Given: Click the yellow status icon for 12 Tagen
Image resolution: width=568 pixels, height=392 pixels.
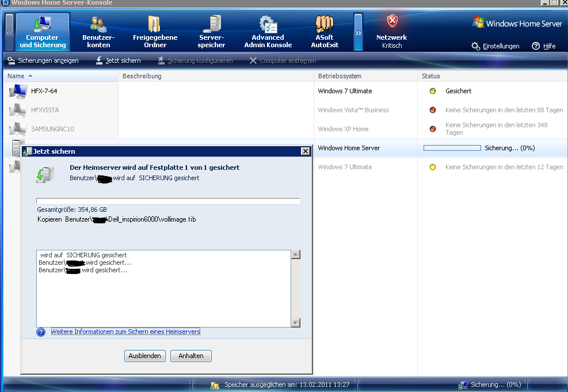Looking at the screenshot, I should click(x=433, y=167).
